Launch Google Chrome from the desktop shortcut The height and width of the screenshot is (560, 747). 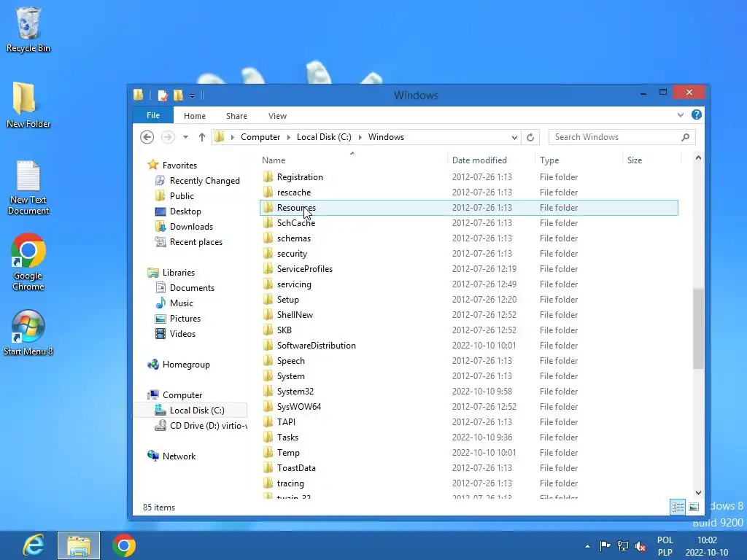28,262
